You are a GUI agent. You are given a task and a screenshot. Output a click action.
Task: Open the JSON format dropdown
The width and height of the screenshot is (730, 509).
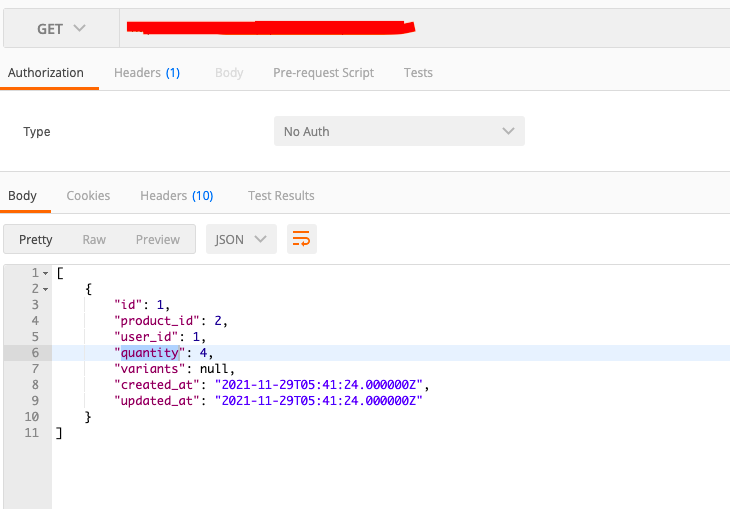click(241, 239)
